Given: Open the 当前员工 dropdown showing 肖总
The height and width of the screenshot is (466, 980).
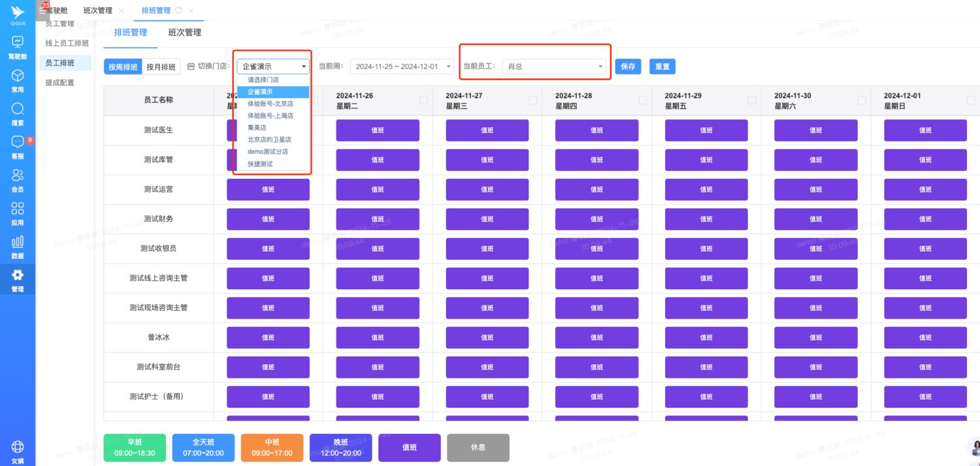Looking at the screenshot, I should click(554, 67).
